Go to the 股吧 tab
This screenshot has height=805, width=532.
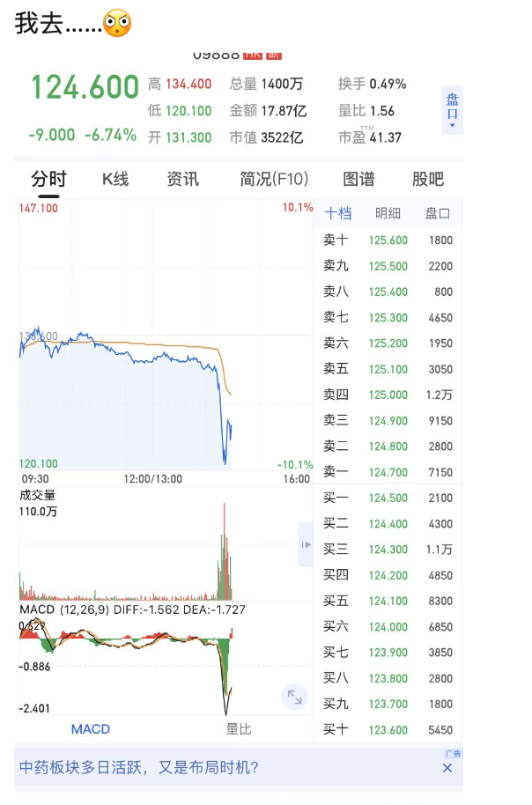click(x=428, y=180)
